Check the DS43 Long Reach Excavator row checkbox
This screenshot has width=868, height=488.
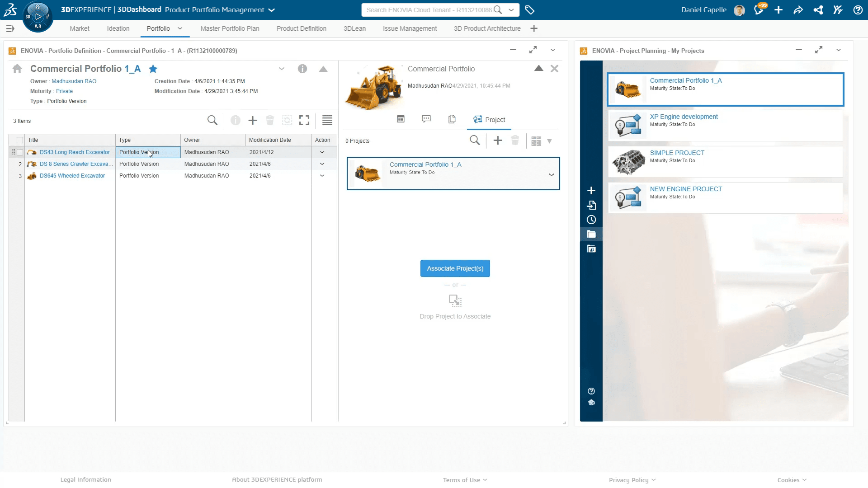[x=20, y=152]
